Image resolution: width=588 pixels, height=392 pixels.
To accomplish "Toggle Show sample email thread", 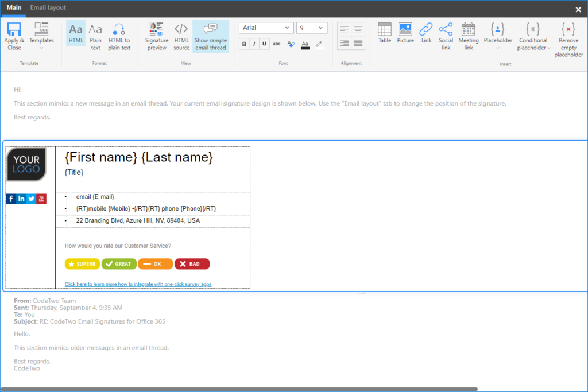I will click(x=210, y=34).
